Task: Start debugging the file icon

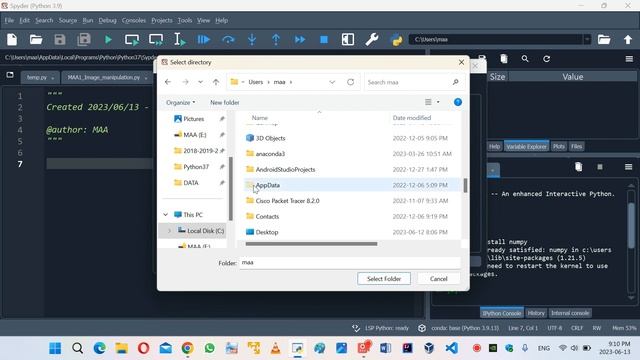Action: coord(204,40)
